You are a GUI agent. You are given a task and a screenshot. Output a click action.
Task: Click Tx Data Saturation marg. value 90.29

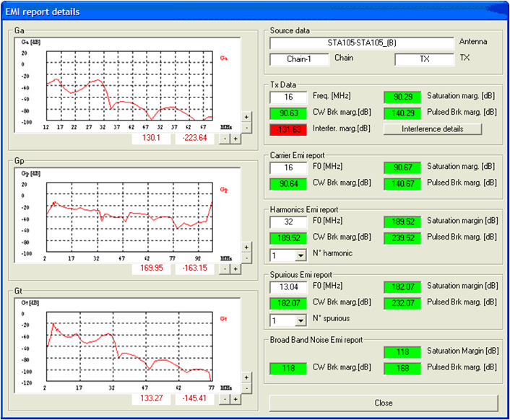tap(402, 97)
